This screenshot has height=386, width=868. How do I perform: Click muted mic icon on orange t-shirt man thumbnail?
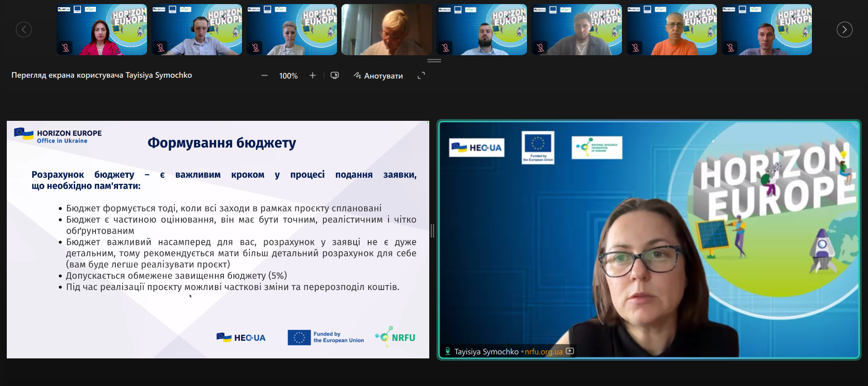[x=636, y=48]
